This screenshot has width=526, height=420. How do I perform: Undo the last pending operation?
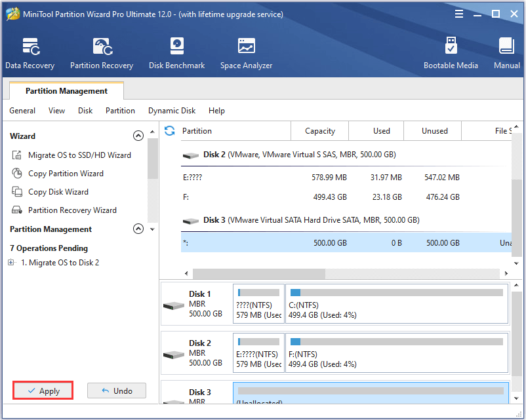(117, 391)
